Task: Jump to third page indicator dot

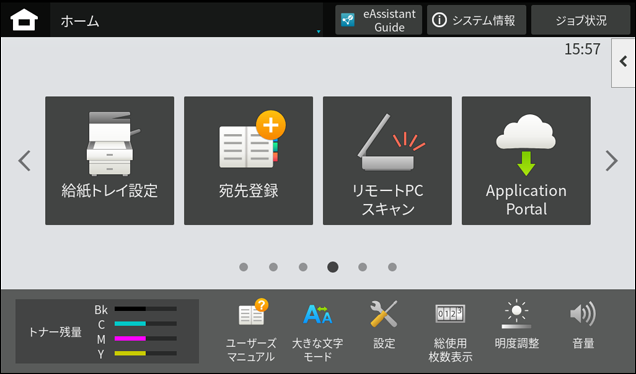Action: tap(303, 267)
